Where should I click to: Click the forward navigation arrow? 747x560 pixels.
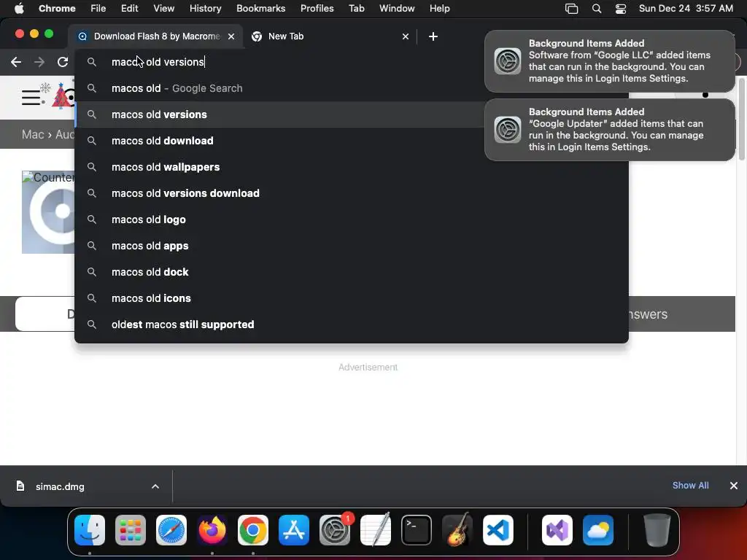tap(39, 62)
